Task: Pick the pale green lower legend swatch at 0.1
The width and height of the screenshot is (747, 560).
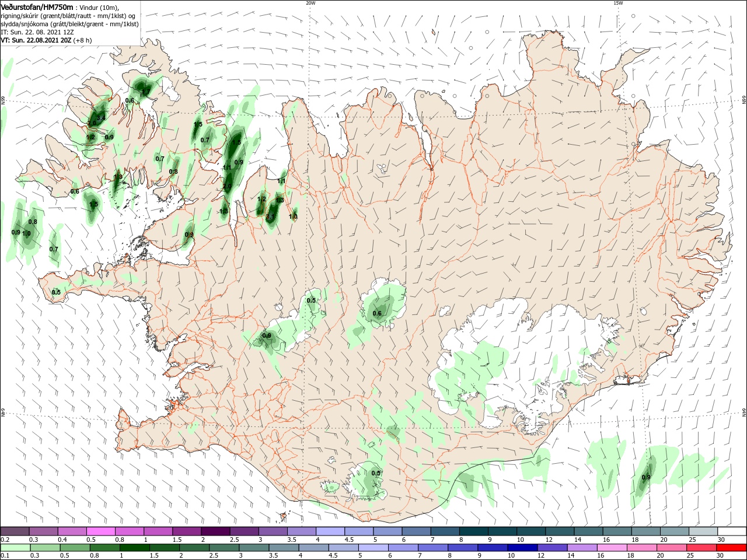Action: [15, 548]
